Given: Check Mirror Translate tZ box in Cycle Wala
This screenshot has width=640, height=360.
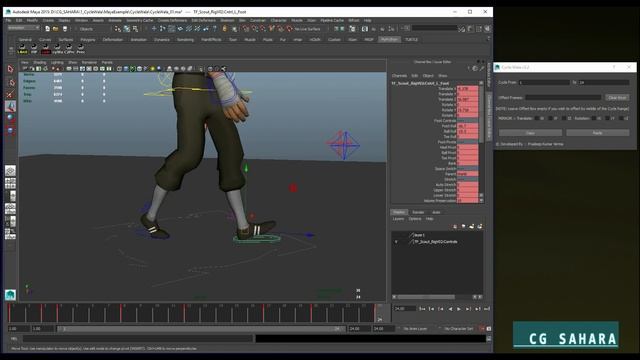Looking at the screenshot, I should pos(564,118).
